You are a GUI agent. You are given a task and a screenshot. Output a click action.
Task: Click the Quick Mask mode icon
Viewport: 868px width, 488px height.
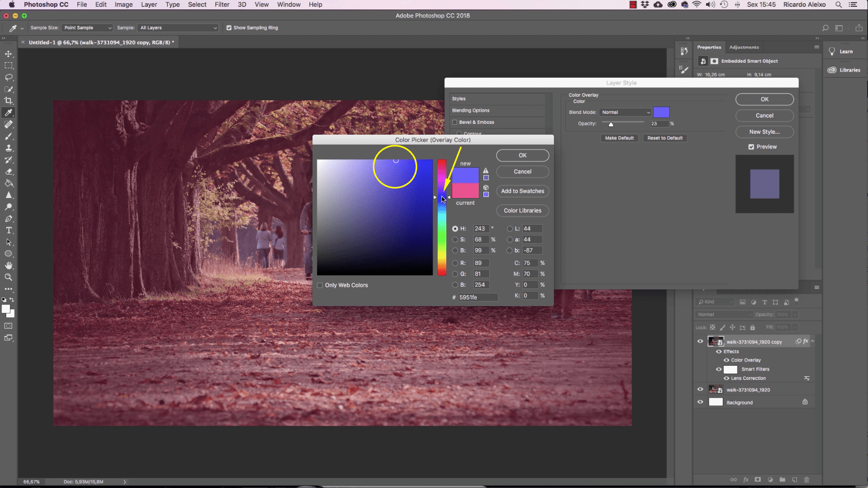[x=8, y=326]
